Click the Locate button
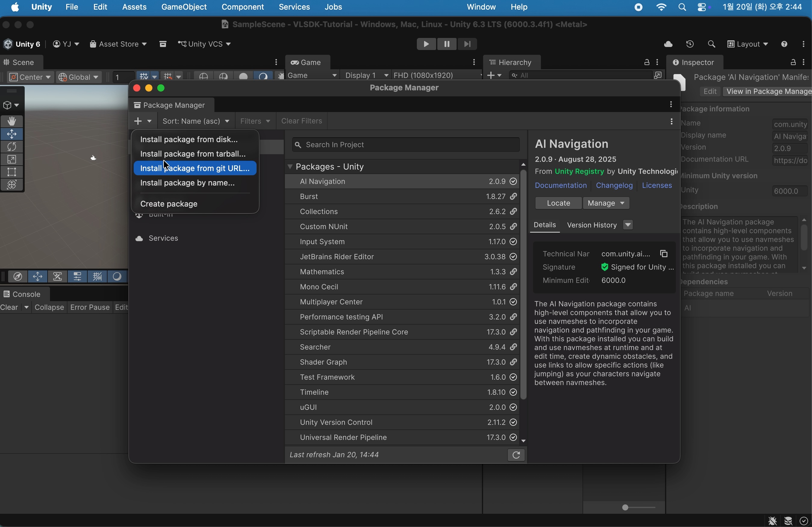812x527 pixels. tap(558, 203)
